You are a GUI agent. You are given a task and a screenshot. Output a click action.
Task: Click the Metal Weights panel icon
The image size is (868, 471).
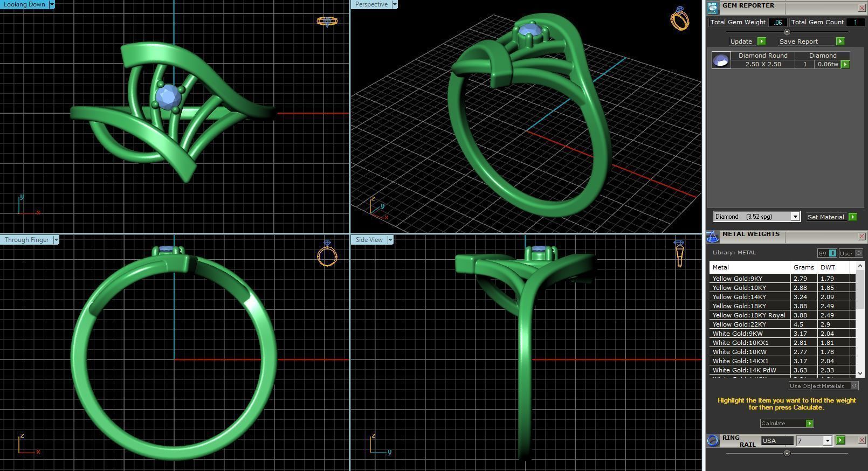tap(713, 237)
